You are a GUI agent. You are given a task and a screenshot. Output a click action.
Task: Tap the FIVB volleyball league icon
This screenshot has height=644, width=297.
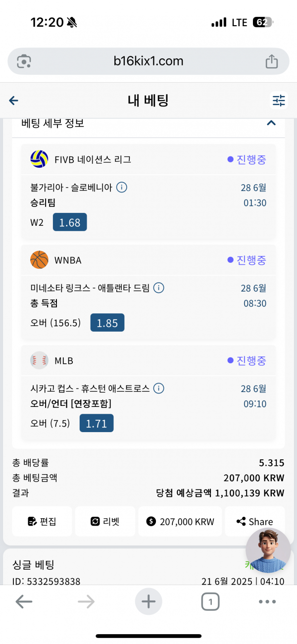(39, 159)
